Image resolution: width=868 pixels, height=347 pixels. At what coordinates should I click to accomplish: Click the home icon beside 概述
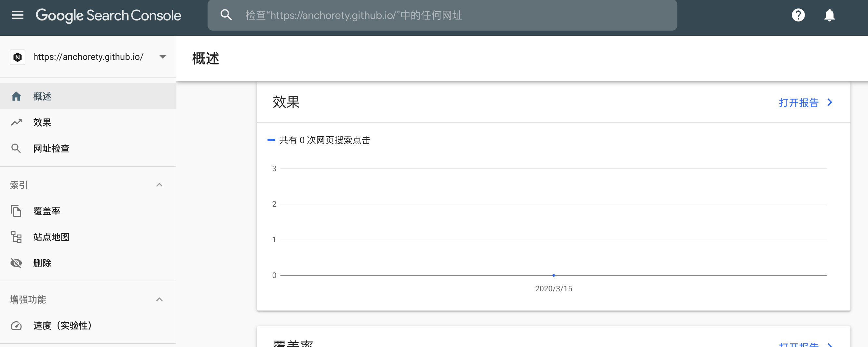point(16,96)
